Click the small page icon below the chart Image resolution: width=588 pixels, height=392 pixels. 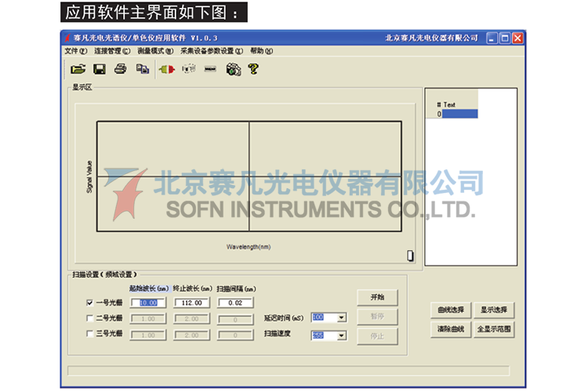[410, 256]
